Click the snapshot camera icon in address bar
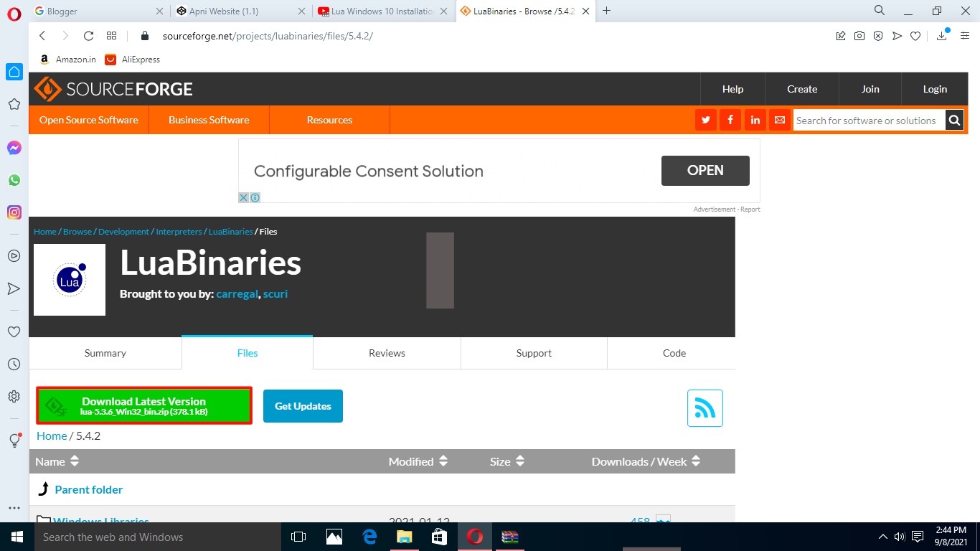Viewport: 980px width, 551px height. click(x=859, y=35)
